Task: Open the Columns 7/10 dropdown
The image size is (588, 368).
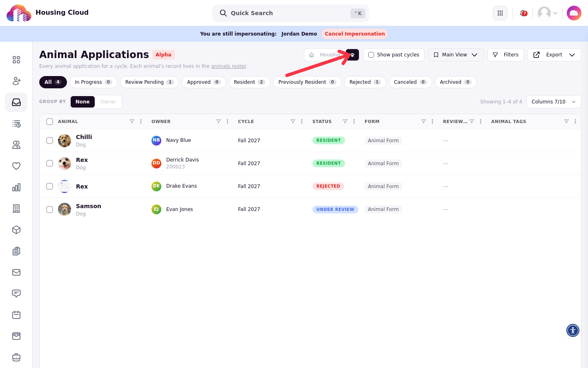Action: [x=554, y=102]
